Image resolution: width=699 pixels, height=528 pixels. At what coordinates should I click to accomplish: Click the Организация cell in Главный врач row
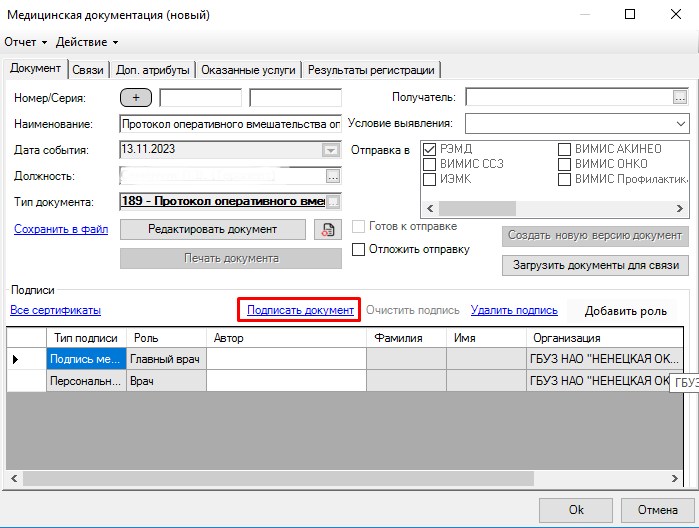605,359
